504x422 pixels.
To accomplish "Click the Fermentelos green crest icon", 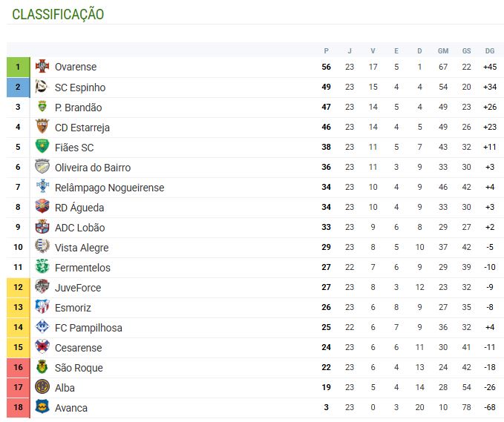I will coord(42,266).
